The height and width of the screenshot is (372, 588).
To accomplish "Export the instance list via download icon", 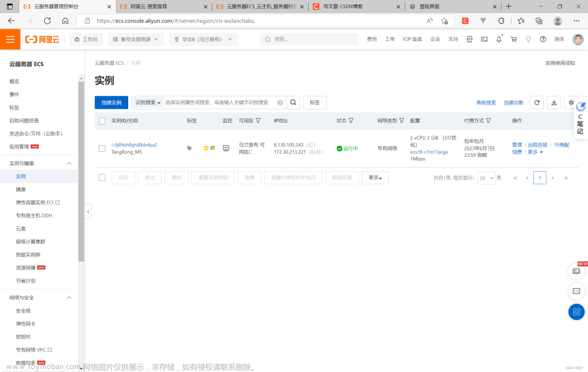I will point(554,102).
